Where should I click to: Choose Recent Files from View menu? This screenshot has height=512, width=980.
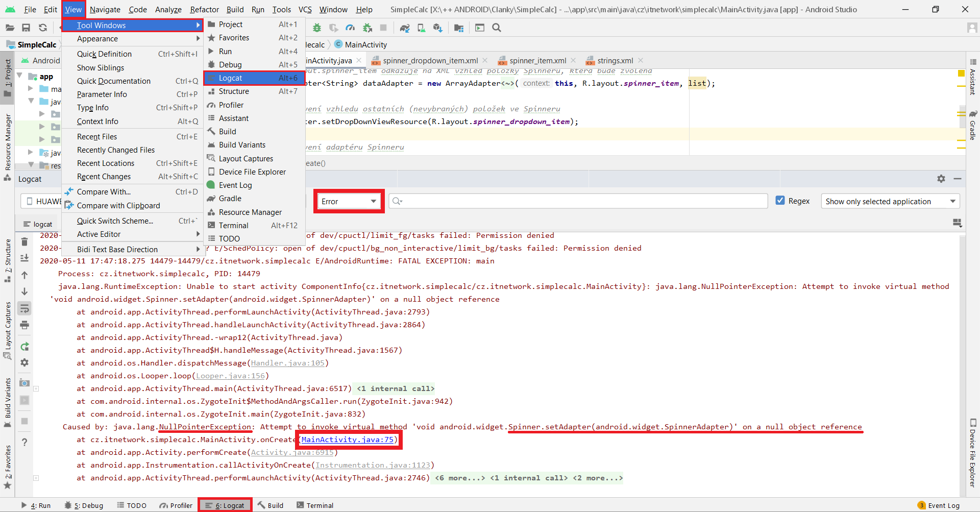click(x=133, y=137)
